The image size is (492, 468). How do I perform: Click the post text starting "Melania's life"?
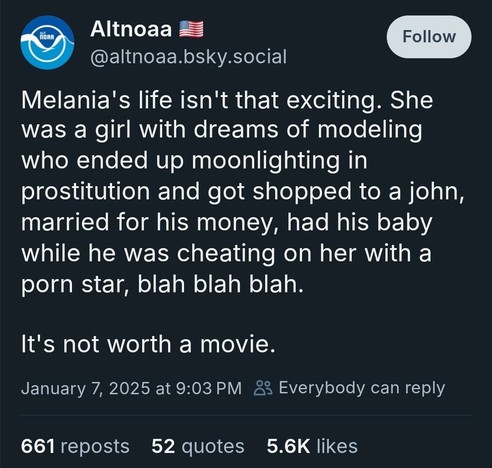click(243, 192)
